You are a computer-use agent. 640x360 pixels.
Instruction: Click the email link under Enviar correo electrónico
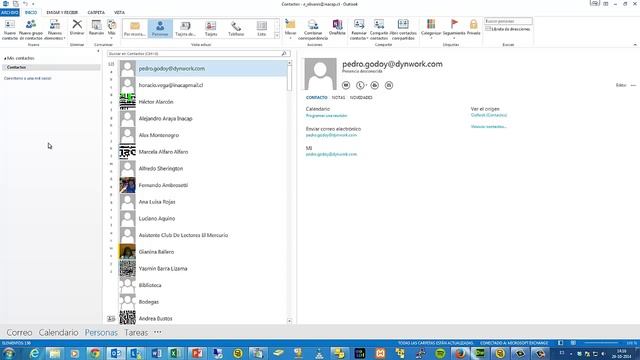pyautogui.click(x=331, y=135)
